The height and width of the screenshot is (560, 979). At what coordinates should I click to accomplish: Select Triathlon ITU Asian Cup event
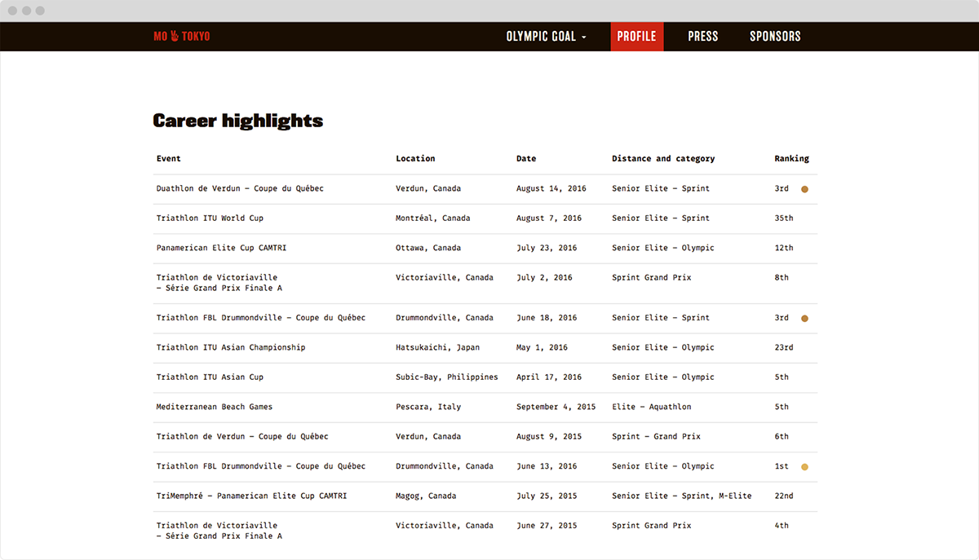tap(210, 377)
